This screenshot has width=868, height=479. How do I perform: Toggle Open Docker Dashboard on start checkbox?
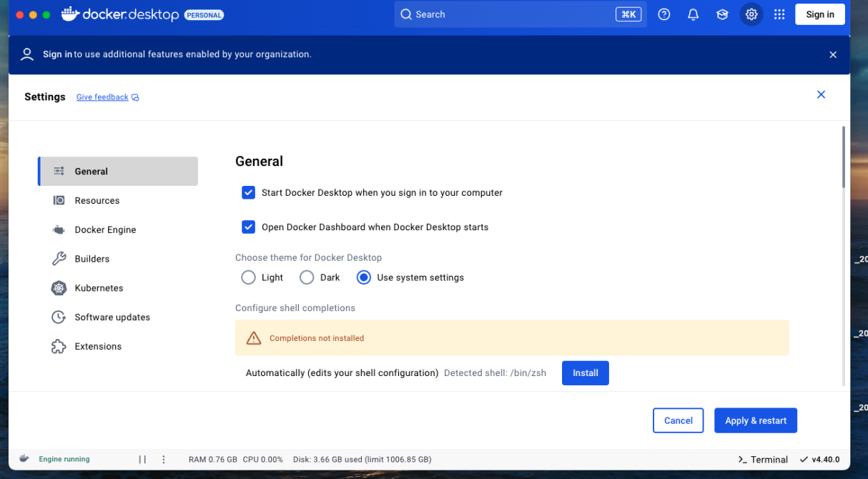248,227
